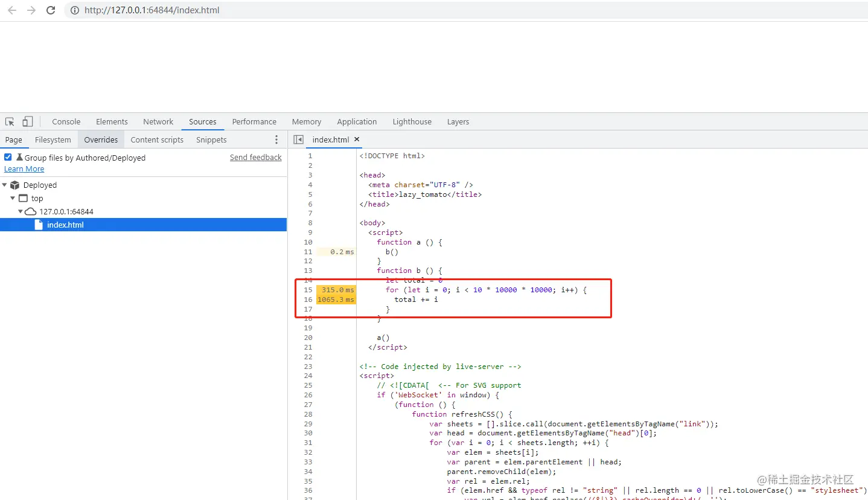Open the Network tab
This screenshot has height=500, width=868.
click(158, 121)
